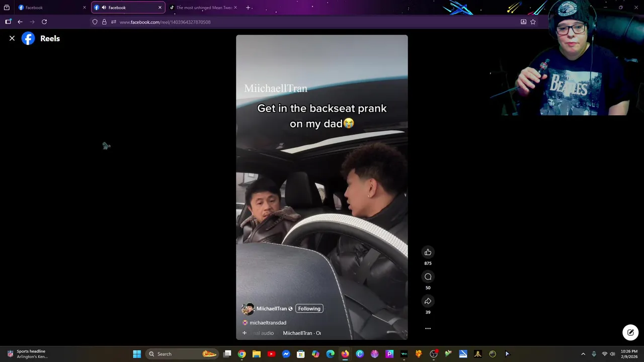Click the MiichaellTran profile avatar
This screenshot has width=644, height=362.
(248, 309)
